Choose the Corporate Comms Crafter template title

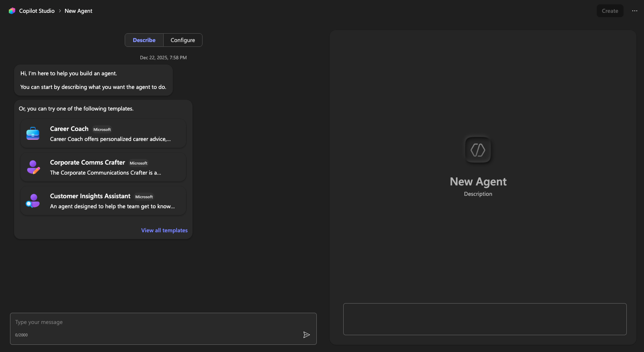87,162
